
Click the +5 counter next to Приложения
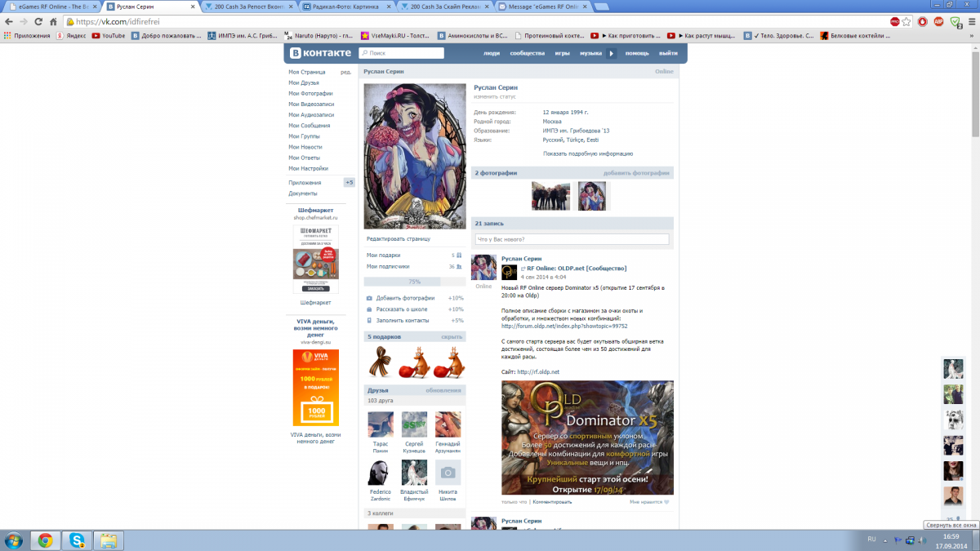pos(349,183)
